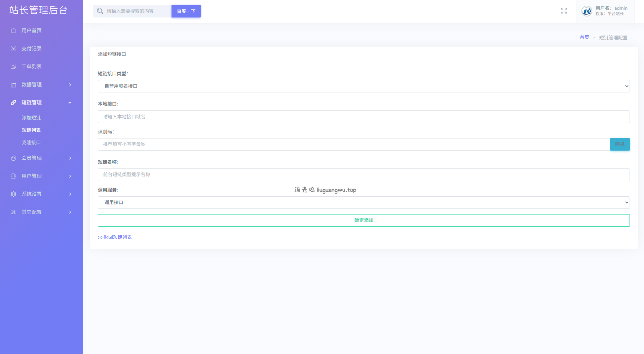Select 克隆接口 in the sidebar
The width and height of the screenshot is (644, 354).
point(31,143)
